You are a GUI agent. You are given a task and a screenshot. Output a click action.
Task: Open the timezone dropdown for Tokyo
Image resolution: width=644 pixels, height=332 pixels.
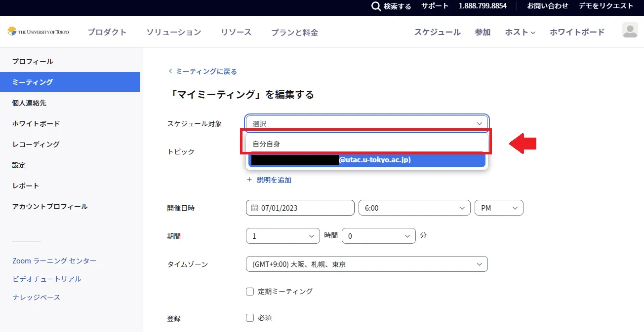pos(366,264)
